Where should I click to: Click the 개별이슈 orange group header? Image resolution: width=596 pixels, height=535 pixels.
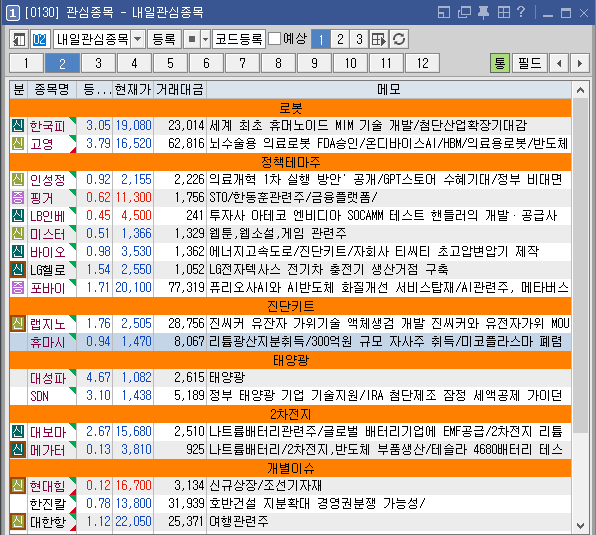coord(290,468)
